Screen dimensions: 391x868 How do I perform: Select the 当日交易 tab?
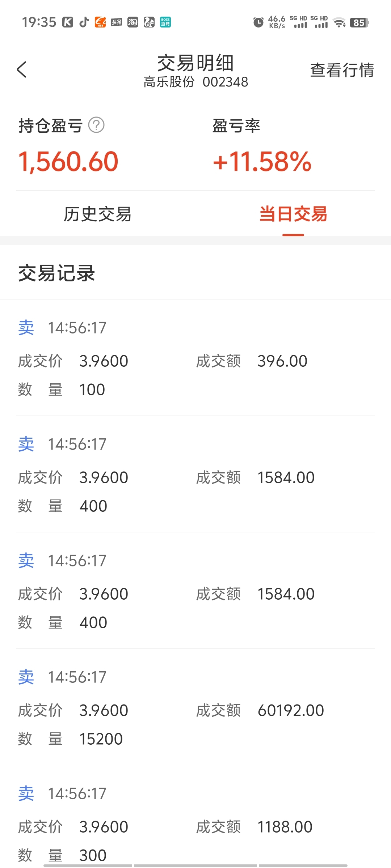[x=293, y=214]
